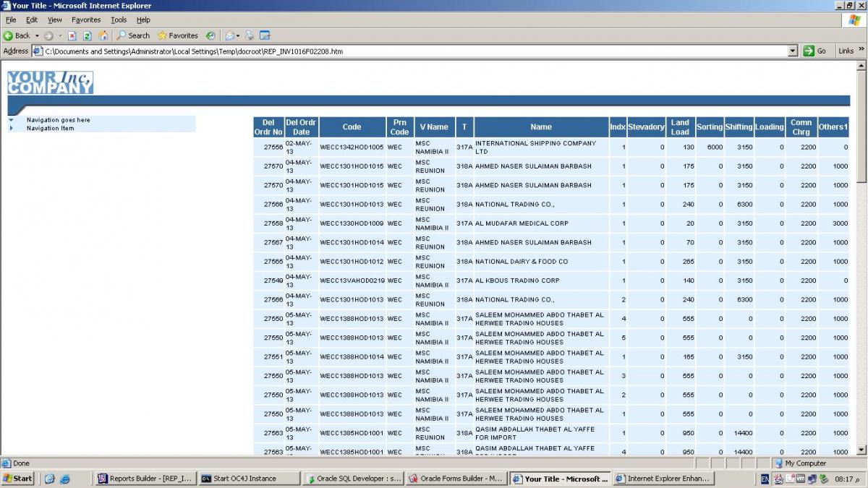Select the 'Navigation Item' link
Viewport: 868px width, 488px height.
tap(50, 128)
